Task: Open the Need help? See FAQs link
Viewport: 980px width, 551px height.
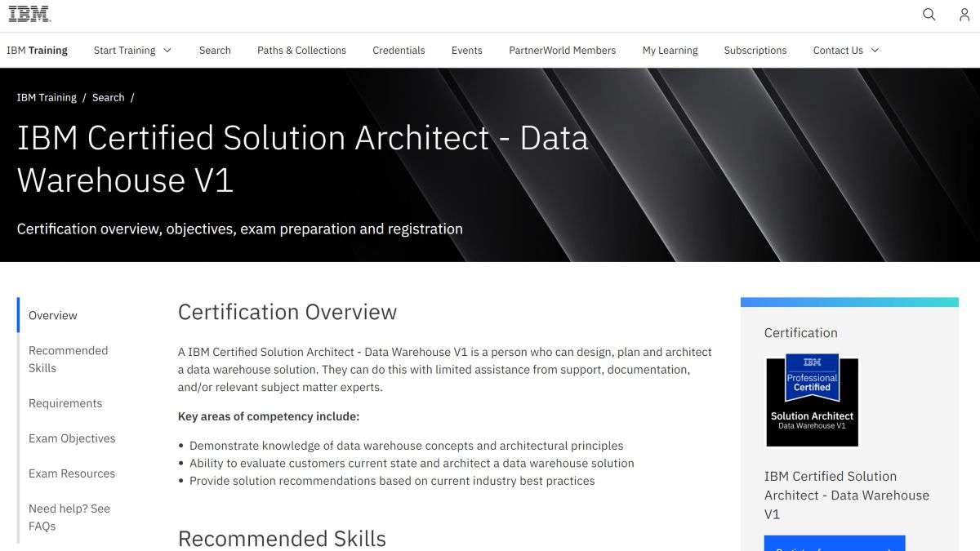Action: (x=69, y=517)
